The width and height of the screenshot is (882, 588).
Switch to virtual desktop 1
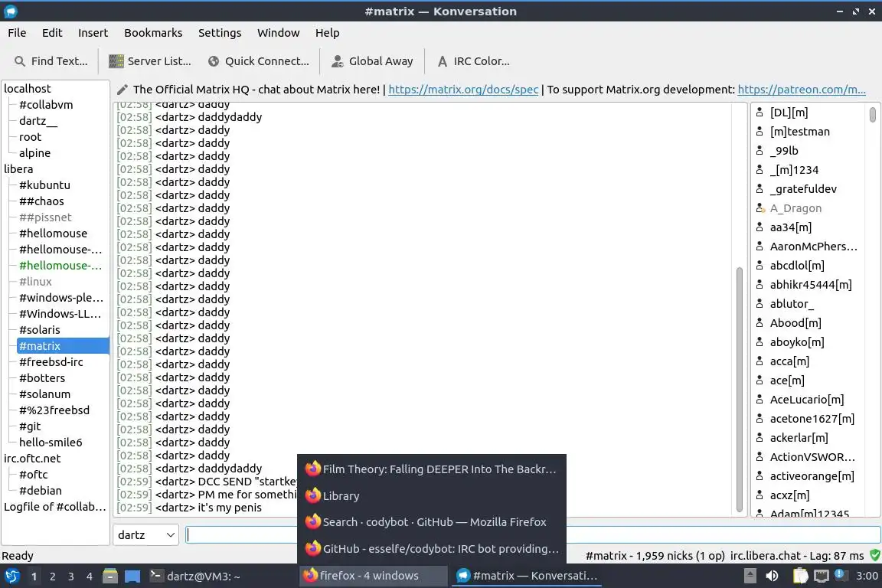click(34, 577)
